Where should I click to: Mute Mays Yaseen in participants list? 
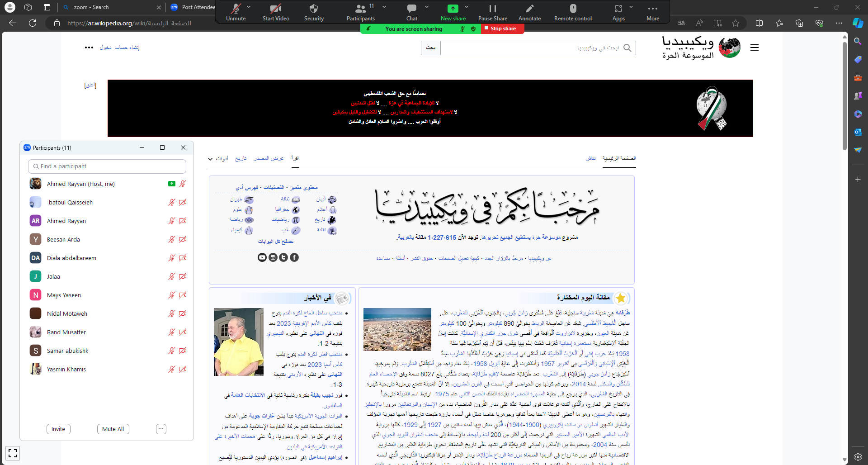(172, 294)
